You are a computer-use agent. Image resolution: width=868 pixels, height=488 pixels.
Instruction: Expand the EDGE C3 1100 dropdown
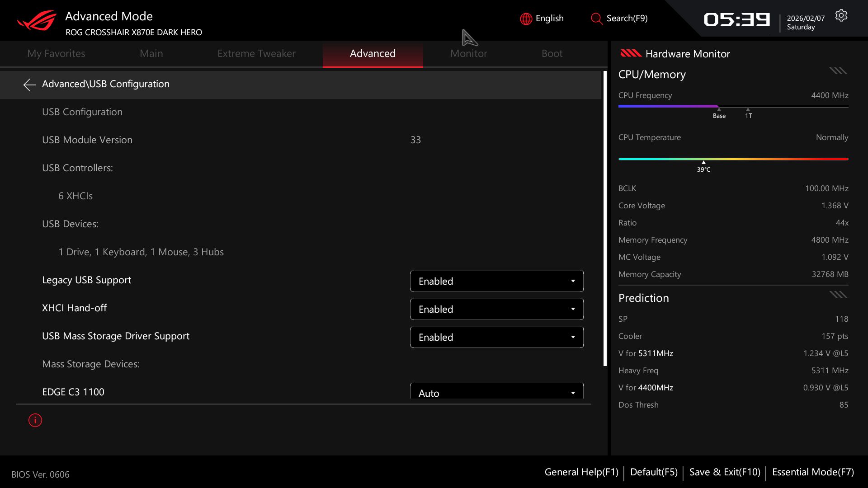496,391
